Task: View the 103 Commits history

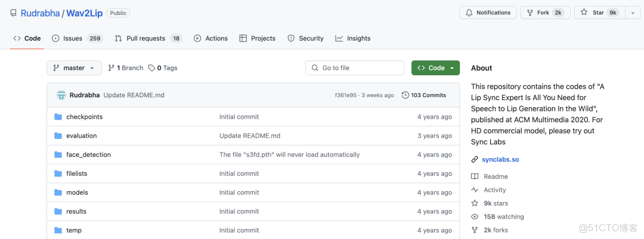Action: point(424,95)
